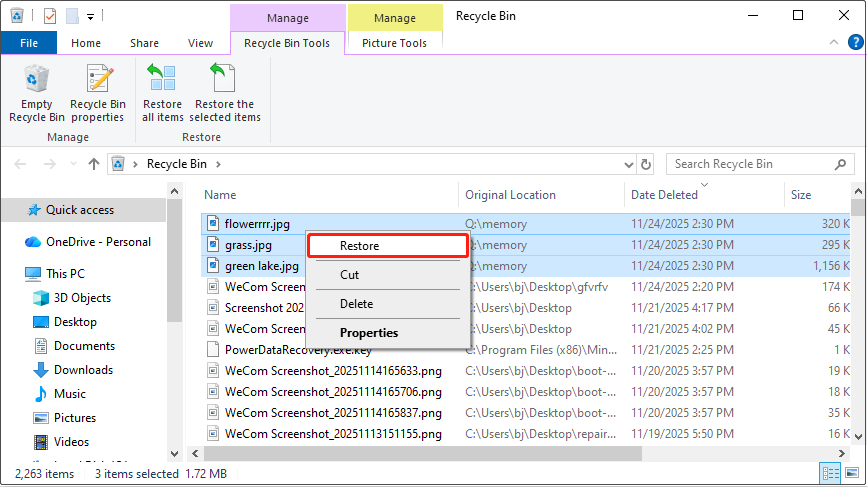
Task: Switch to the View tab
Action: tap(200, 43)
